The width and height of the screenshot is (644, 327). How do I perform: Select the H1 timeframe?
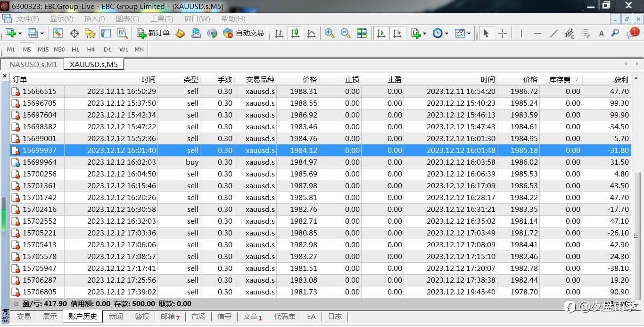(x=75, y=49)
